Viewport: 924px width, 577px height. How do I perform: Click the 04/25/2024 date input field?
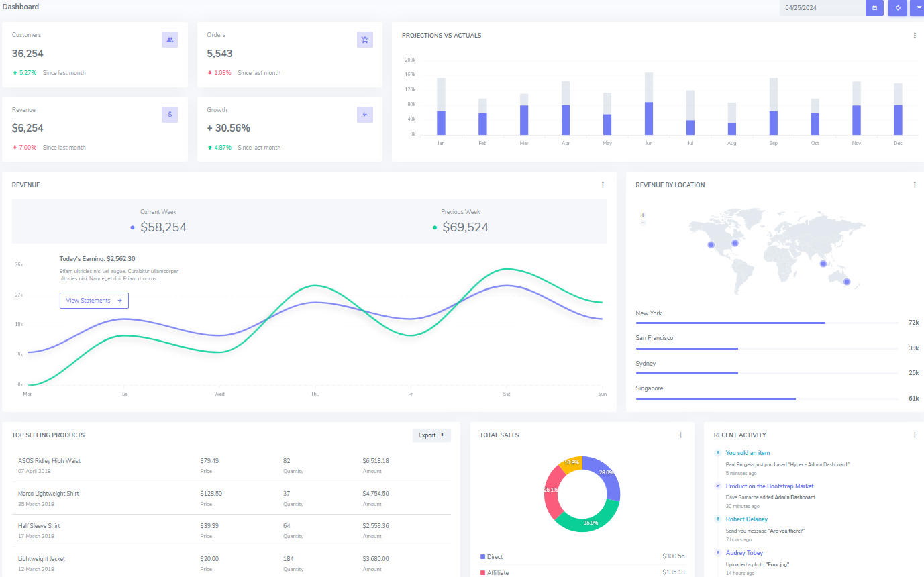821,8
